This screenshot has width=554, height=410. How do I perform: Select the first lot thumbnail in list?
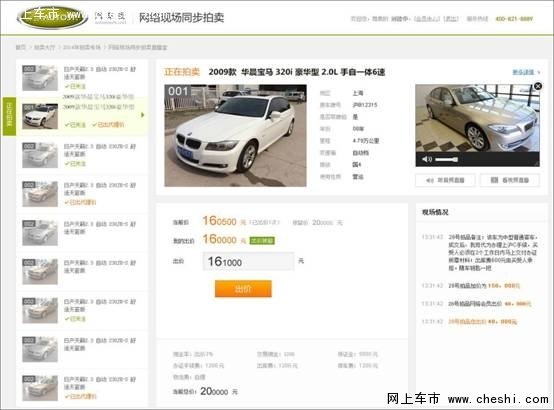40,78
